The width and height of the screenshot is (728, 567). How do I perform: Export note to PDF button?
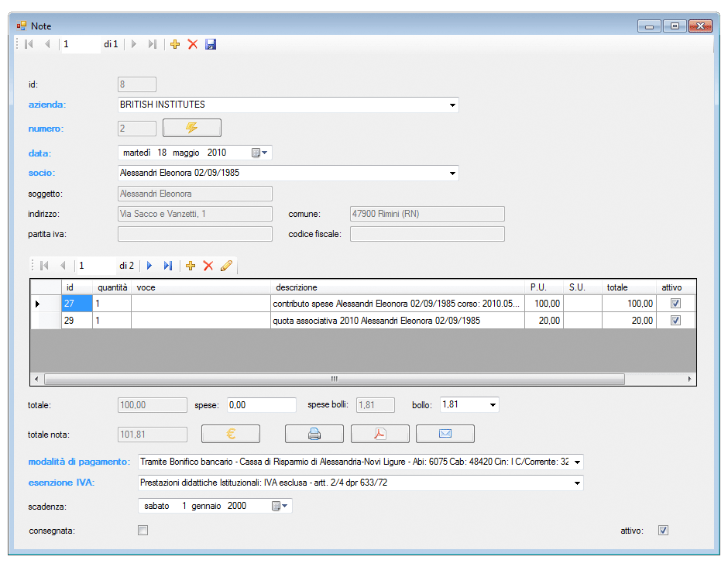380,434
